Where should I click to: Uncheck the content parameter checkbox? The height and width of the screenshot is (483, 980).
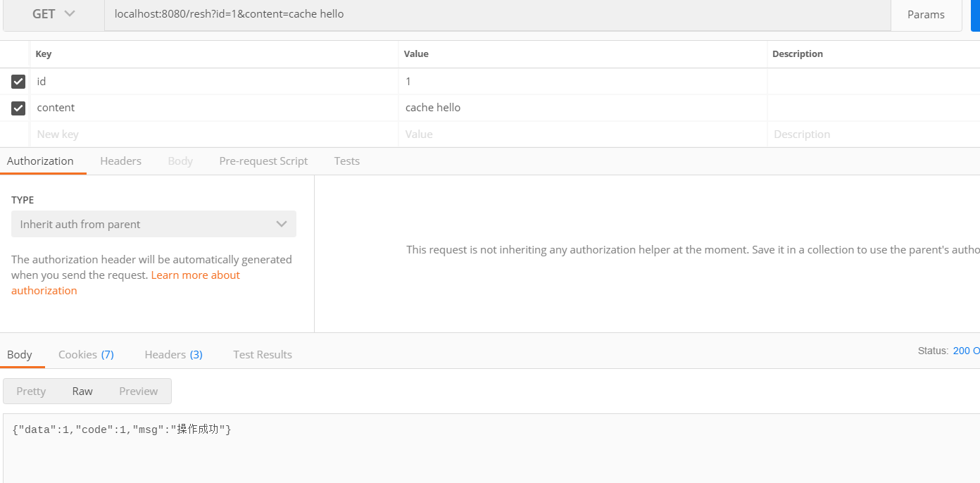tap(18, 108)
